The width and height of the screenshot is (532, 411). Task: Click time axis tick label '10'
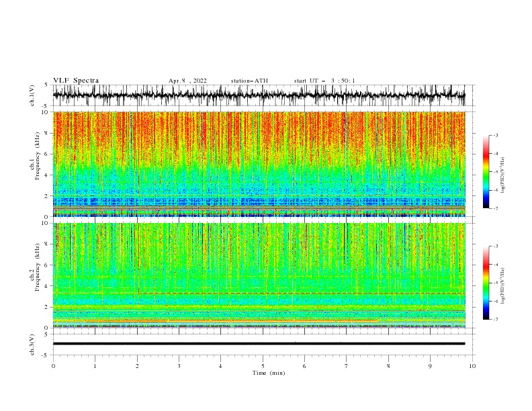click(x=472, y=366)
